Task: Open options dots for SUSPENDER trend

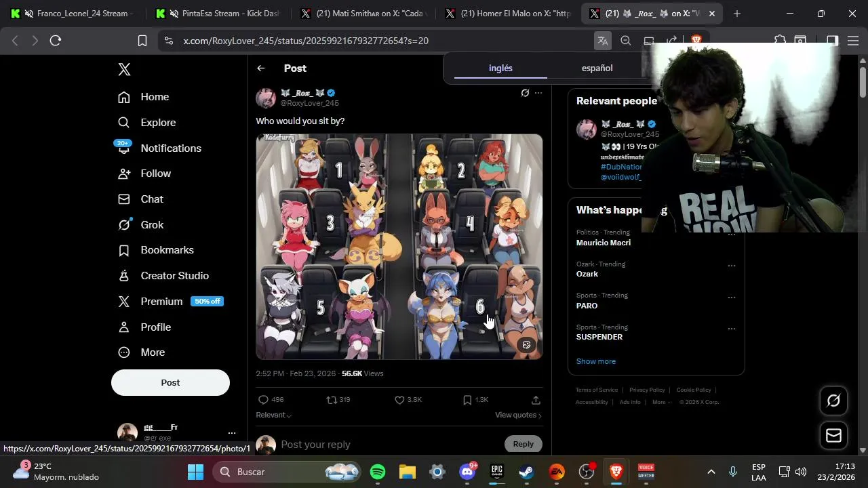Action: 732,329
